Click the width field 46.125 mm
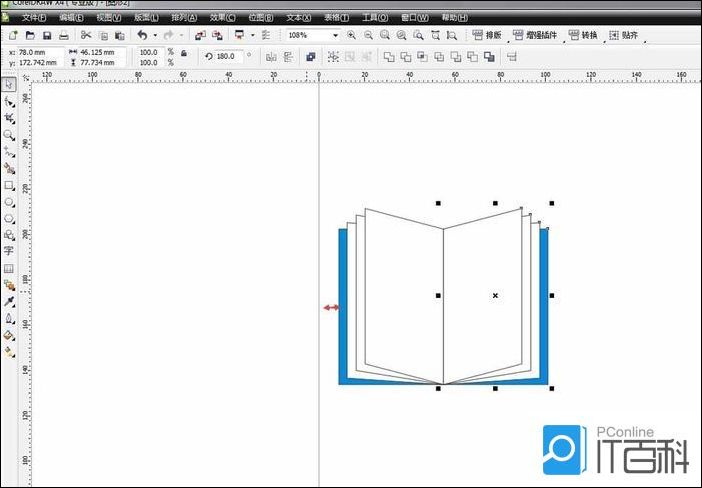Screen dimensions: 702x488 (102, 52)
